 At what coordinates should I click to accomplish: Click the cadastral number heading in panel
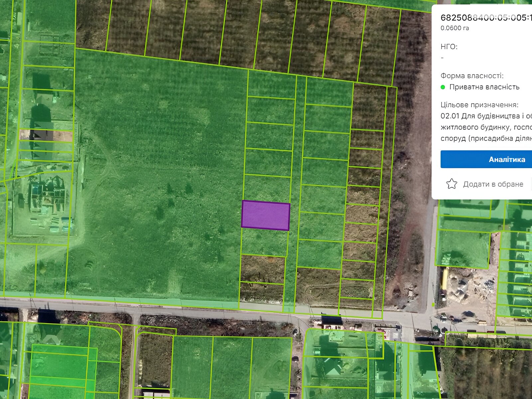(x=485, y=18)
